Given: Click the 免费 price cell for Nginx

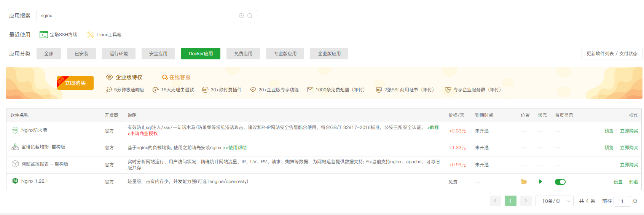Looking at the screenshot, I should point(453,182).
